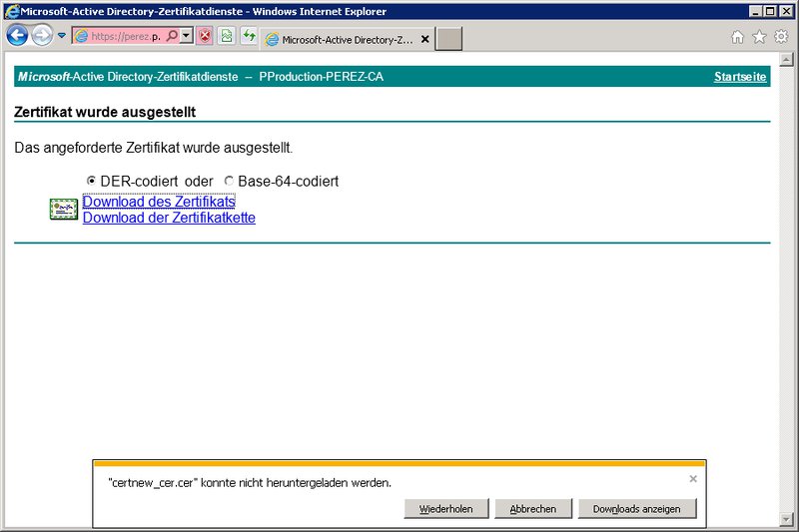Click the Abbrechen button

point(533,509)
